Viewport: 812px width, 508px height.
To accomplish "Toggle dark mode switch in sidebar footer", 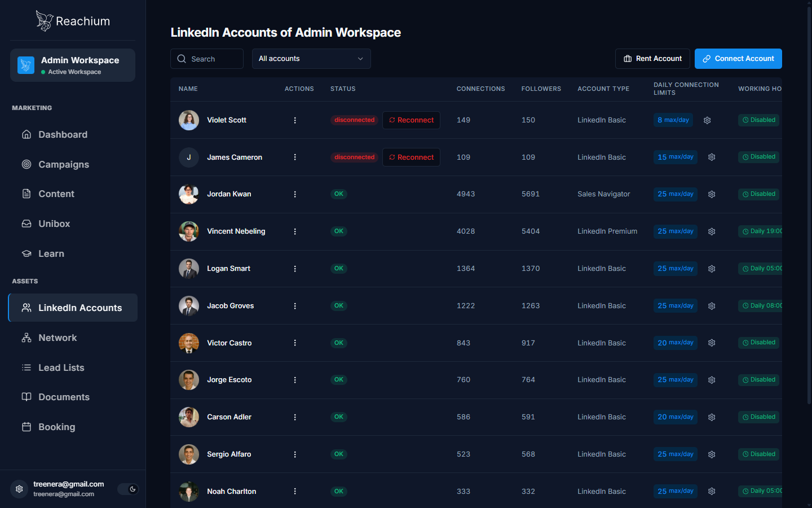I will (128, 489).
